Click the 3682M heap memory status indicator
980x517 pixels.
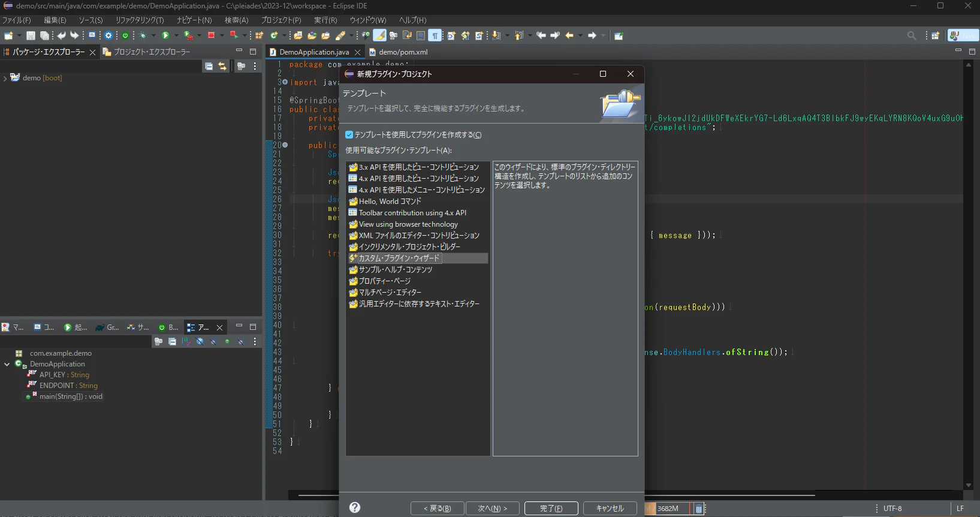tap(668, 509)
